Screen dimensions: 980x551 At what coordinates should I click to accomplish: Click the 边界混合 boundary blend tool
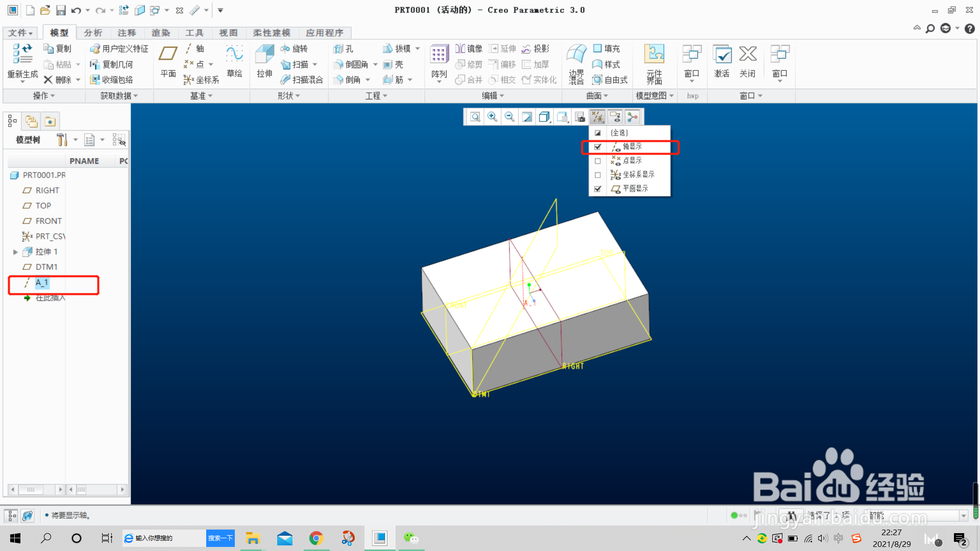click(x=576, y=64)
